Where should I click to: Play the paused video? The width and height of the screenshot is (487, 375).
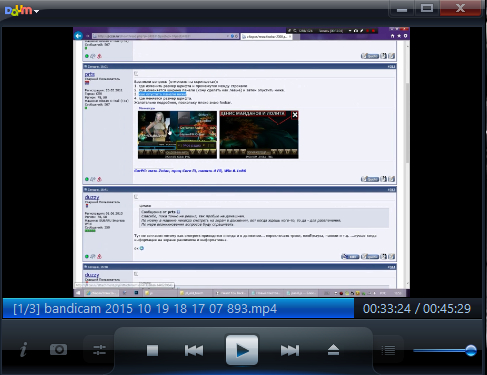coord(242,350)
